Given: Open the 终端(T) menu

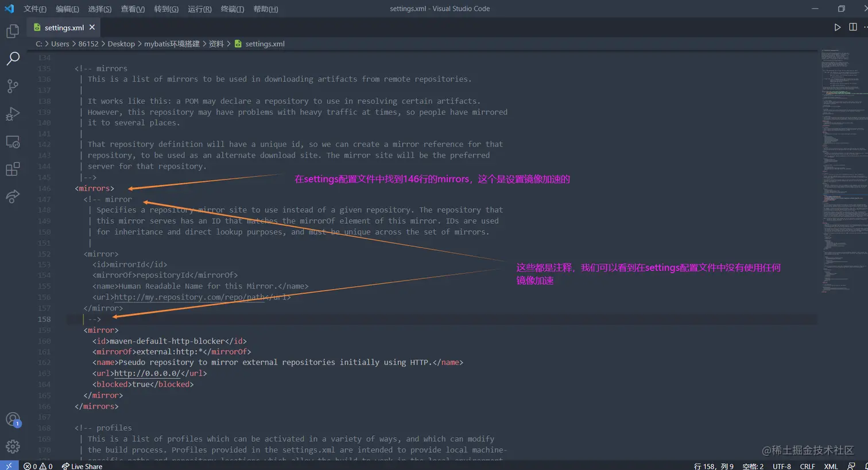Looking at the screenshot, I should point(232,9).
